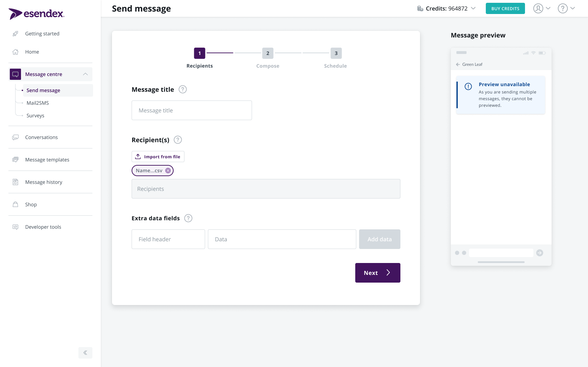Open the Credits dropdown
588x367 pixels.
coord(474,8)
